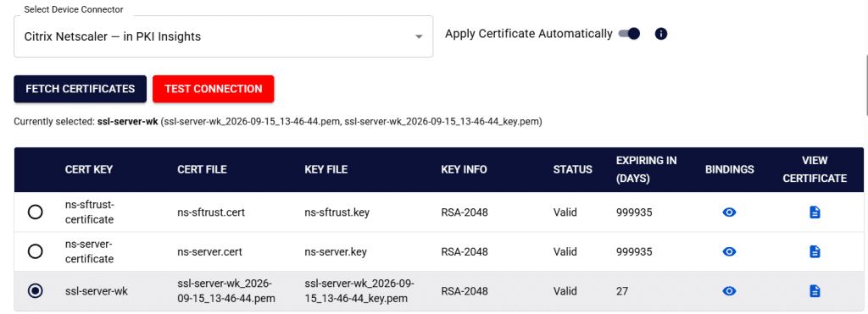Screen dimensions: 868x314
Task: Click the expiring value 27
Action: point(622,291)
